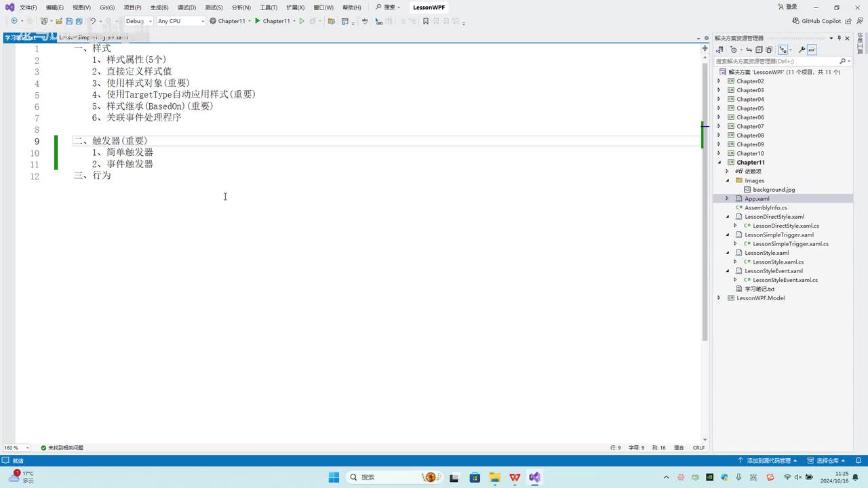Image resolution: width=868 pixels, height=488 pixels.
Task: Open Solution Explorer window options dropdown arrow
Action: click(830, 38)
